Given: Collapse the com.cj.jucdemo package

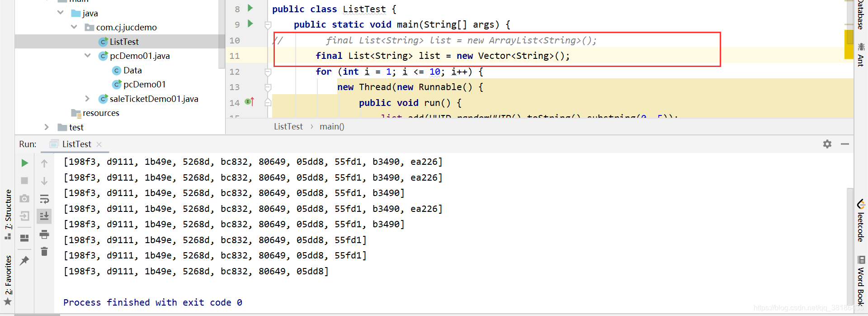Looking at the screenshot, I should (x=74, y=27).
